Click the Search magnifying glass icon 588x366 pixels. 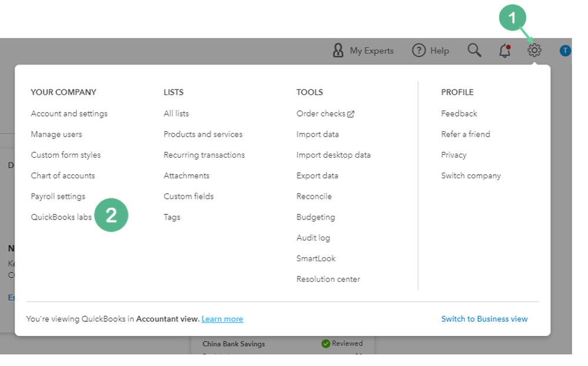click(x=474, y=51)
